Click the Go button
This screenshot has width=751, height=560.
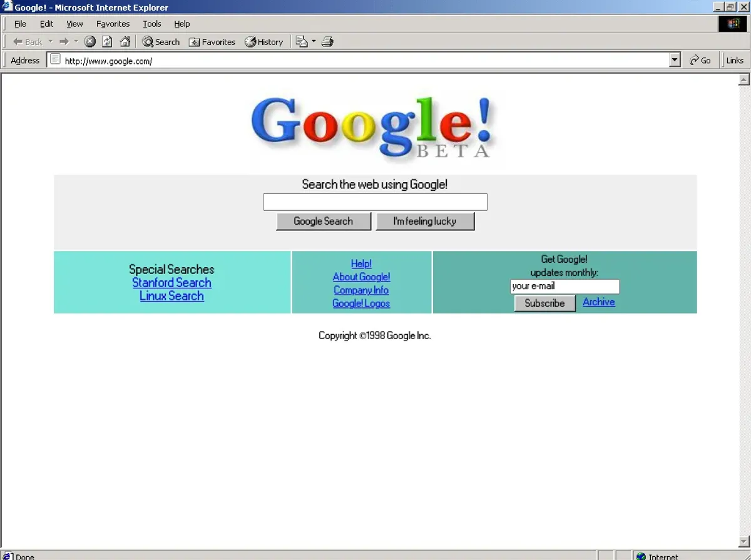[x=700, y=60]
